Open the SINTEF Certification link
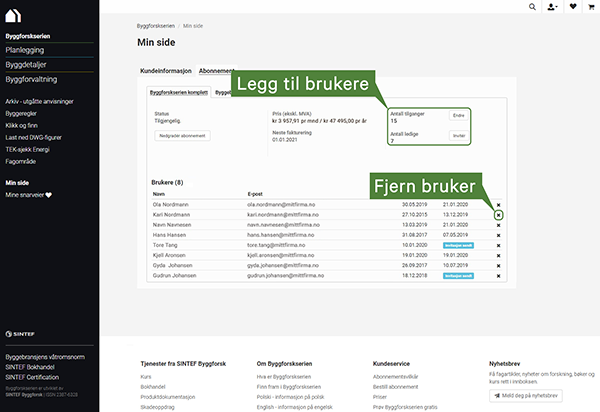 tap(32, 377)
